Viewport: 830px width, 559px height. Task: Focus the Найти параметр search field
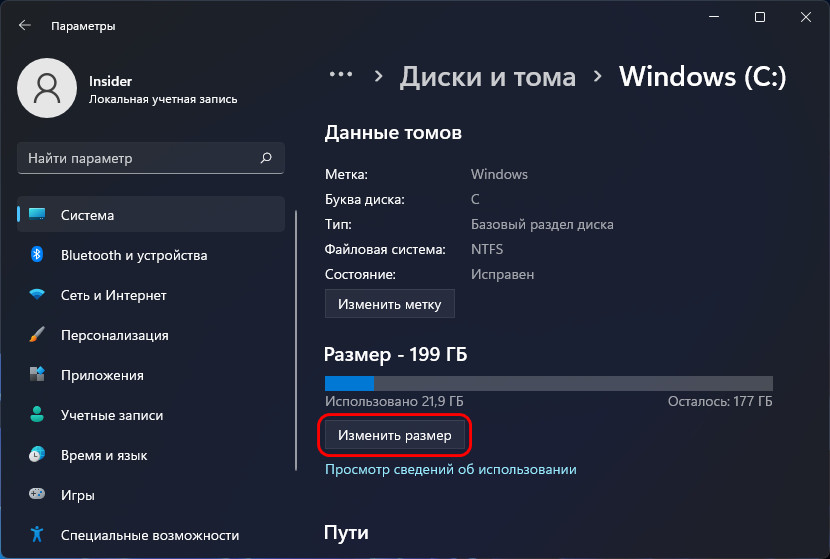click(x=151, y=158)
